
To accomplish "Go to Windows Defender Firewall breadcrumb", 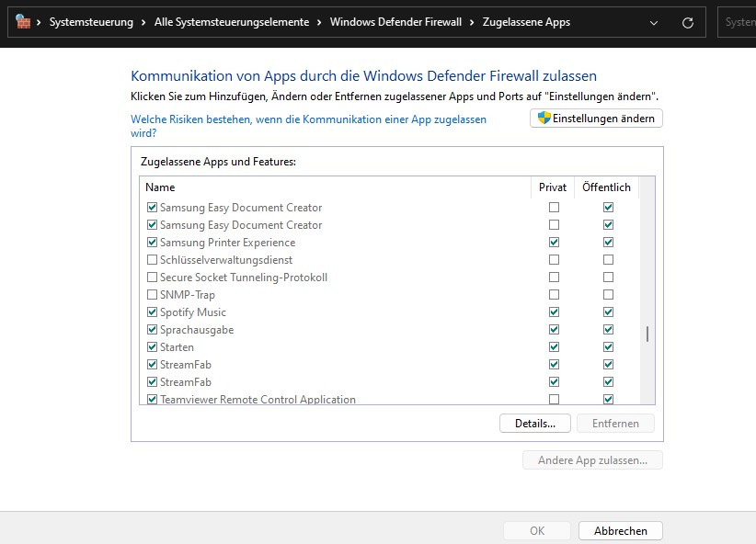I will click(395, 22).
